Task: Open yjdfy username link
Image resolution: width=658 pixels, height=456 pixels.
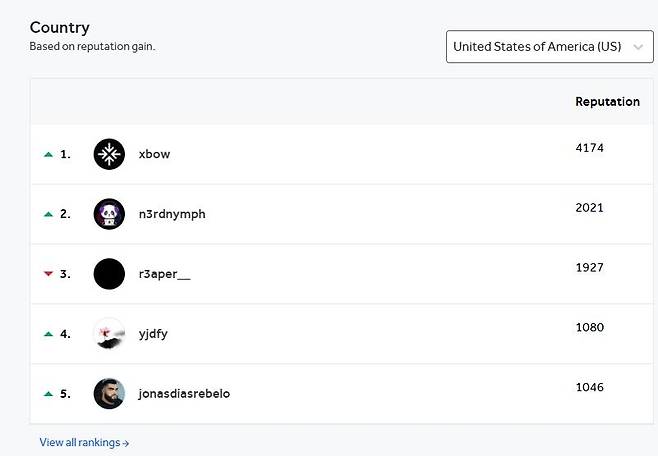Action: 153,334
